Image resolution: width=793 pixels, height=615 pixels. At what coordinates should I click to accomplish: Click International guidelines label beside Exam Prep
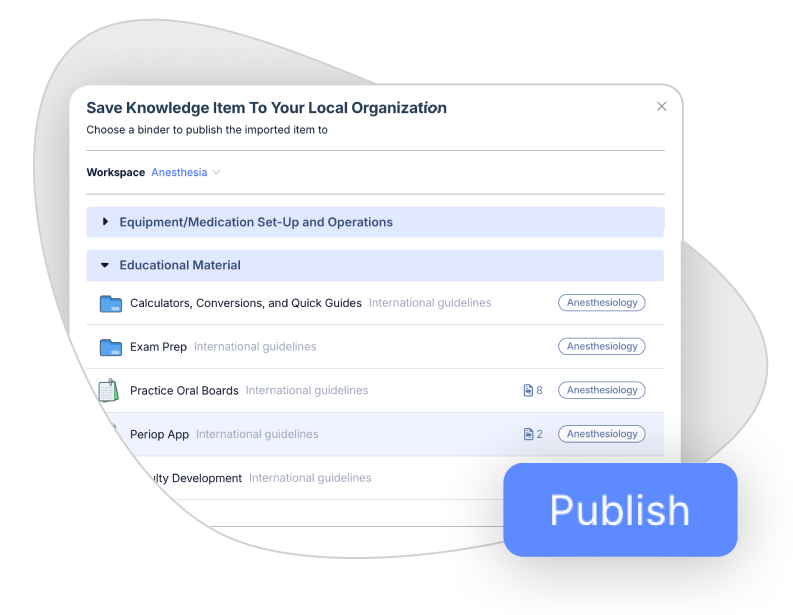[x=255, y=346]
